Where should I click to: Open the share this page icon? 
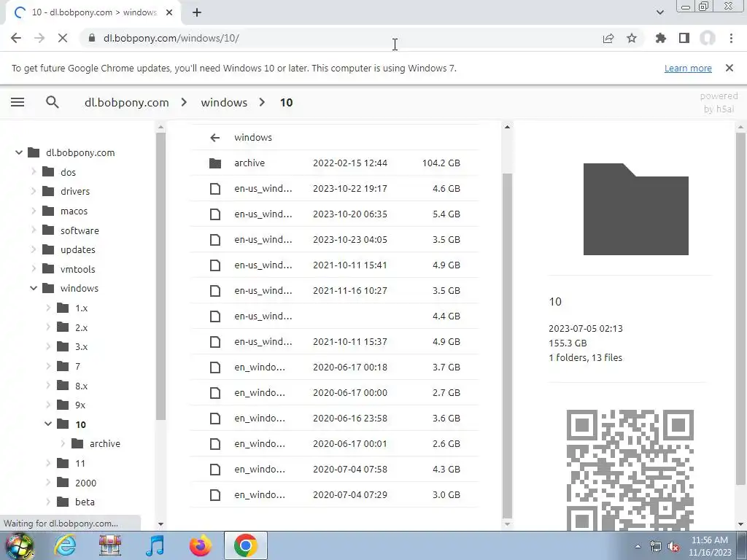608,38
